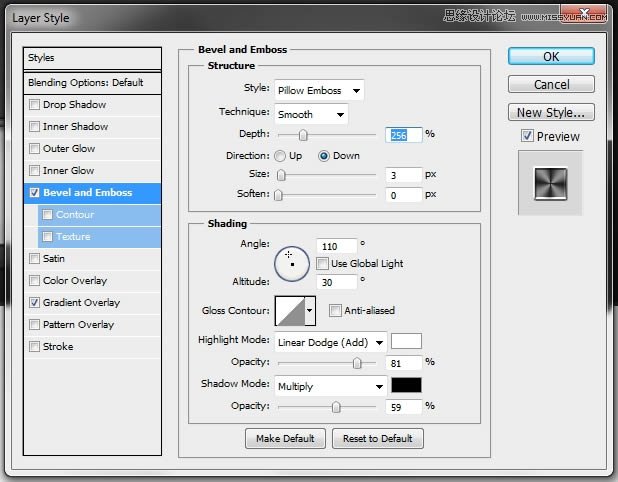Select the Down direction radio button

tap(324, 156)
